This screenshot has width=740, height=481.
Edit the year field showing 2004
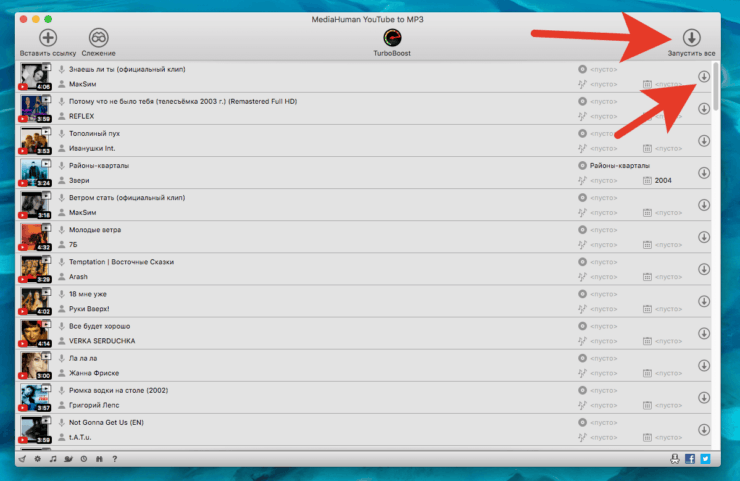(663, 181)
